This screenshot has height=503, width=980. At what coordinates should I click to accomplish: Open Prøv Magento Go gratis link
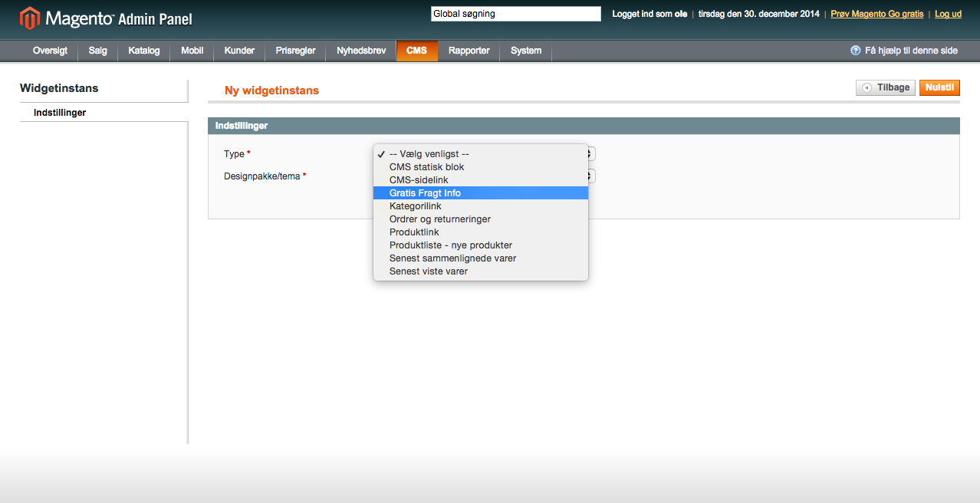click(x=876, y=14)
